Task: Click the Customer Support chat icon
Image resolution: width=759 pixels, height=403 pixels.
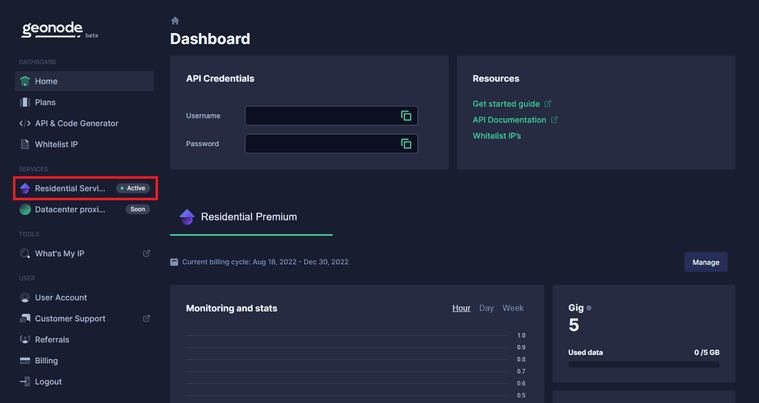Action: 25,318
